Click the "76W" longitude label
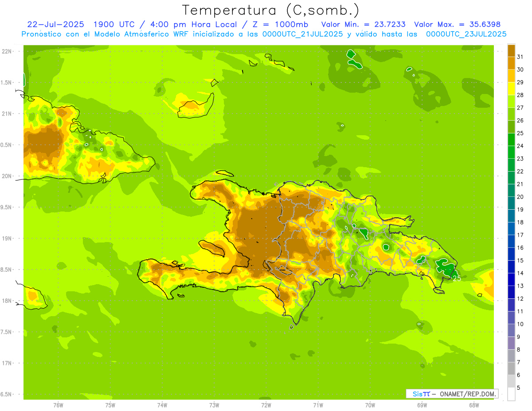 58,405
